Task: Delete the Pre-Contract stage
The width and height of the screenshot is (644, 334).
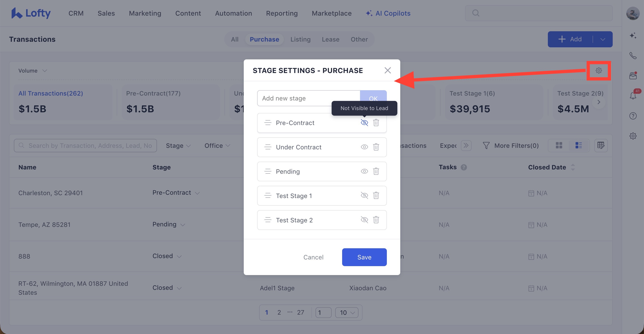Action: point(376,123)
